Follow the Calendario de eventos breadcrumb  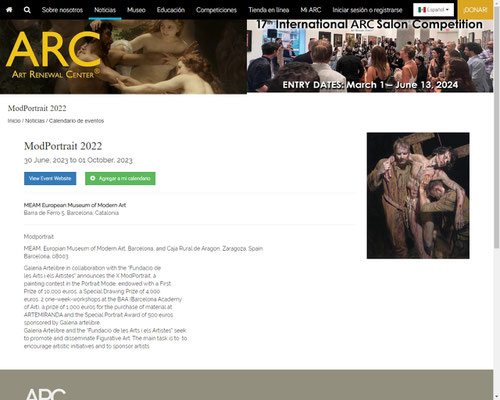coord(76,121)
